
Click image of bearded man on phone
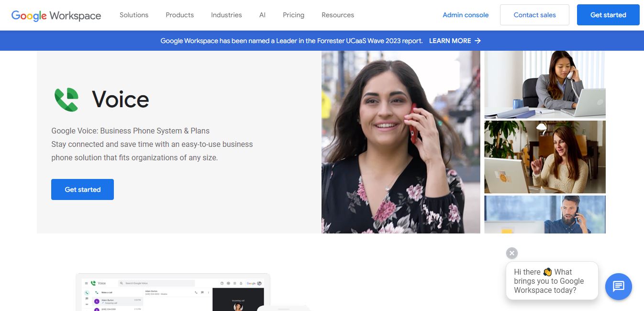[545, 214]
